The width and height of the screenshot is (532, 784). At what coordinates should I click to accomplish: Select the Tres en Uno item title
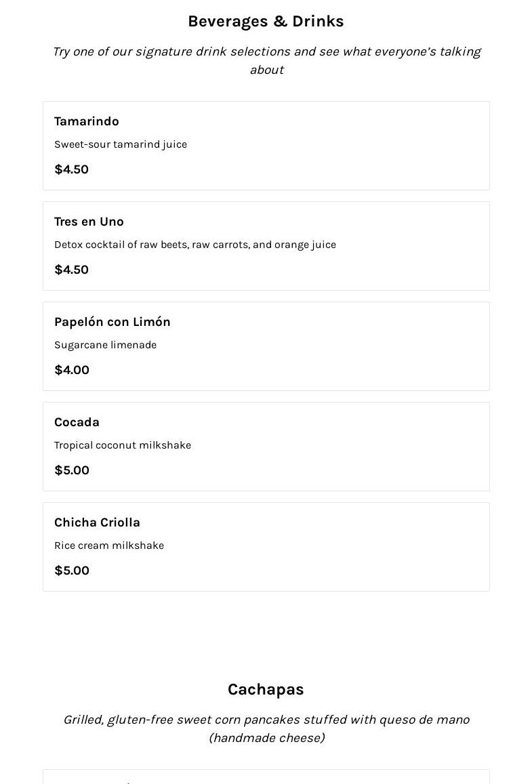point(89,222)
